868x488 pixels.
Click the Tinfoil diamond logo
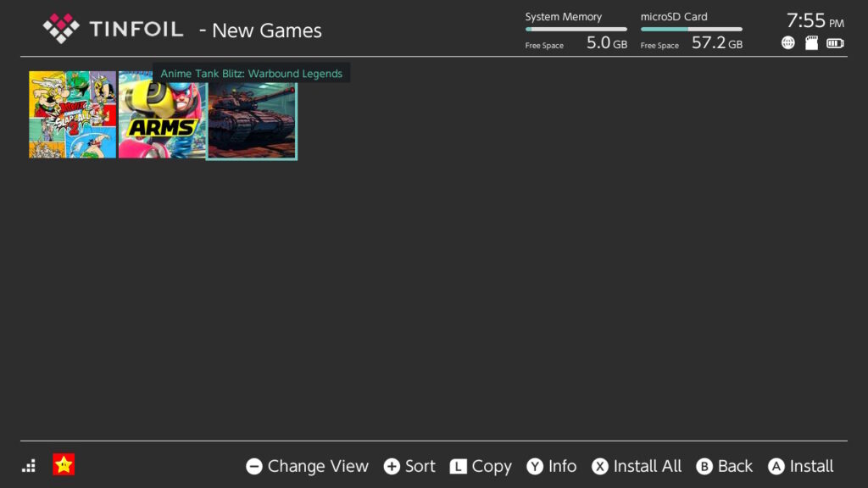(61, 29)
